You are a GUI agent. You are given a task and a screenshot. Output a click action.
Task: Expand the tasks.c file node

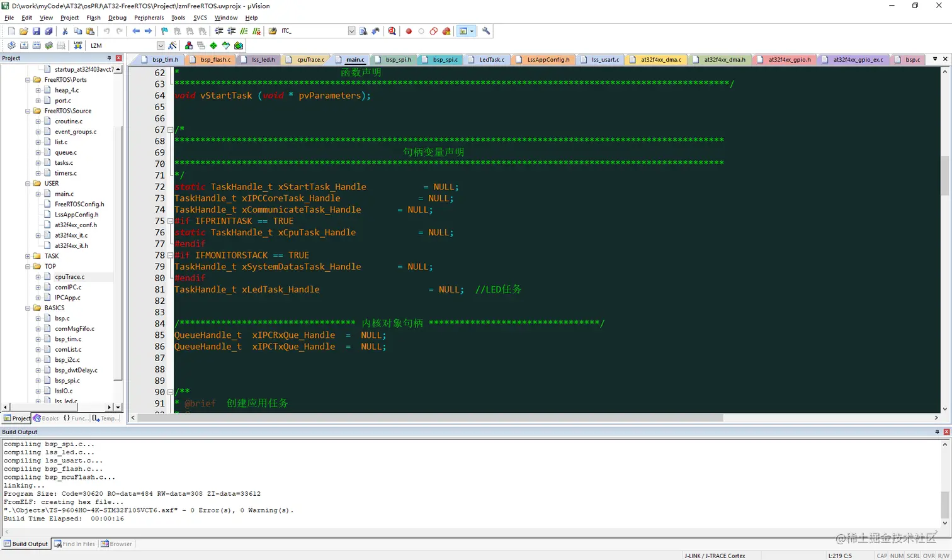(38, 163)
